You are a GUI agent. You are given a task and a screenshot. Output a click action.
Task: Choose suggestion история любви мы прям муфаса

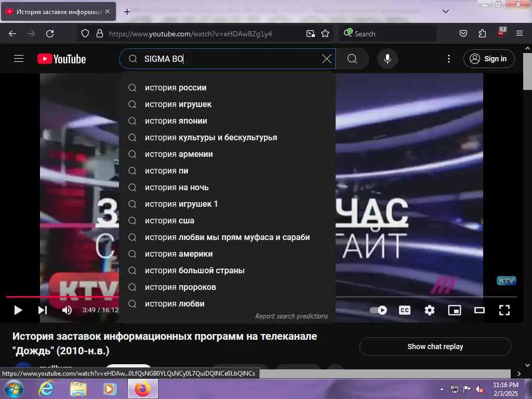(228, 237)
